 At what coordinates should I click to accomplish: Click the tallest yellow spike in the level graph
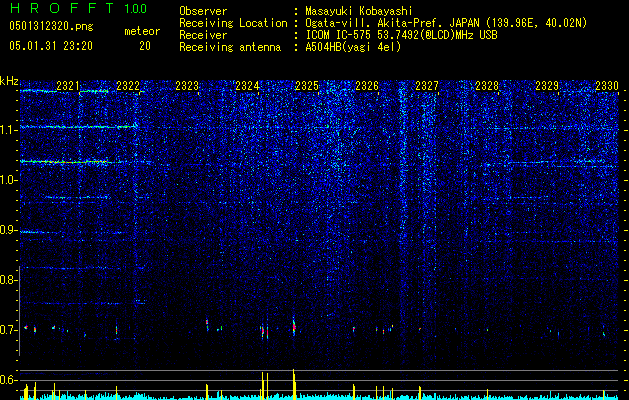[x=294, y=384]
